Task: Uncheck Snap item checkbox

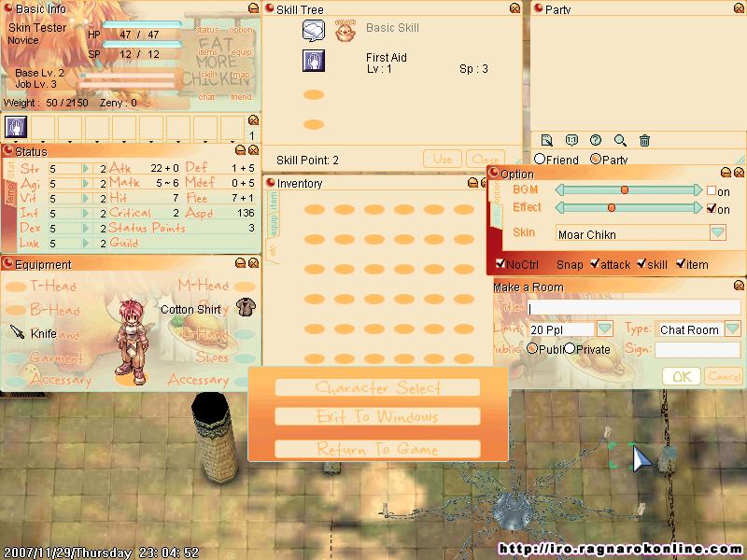Action: click(681, 263)
